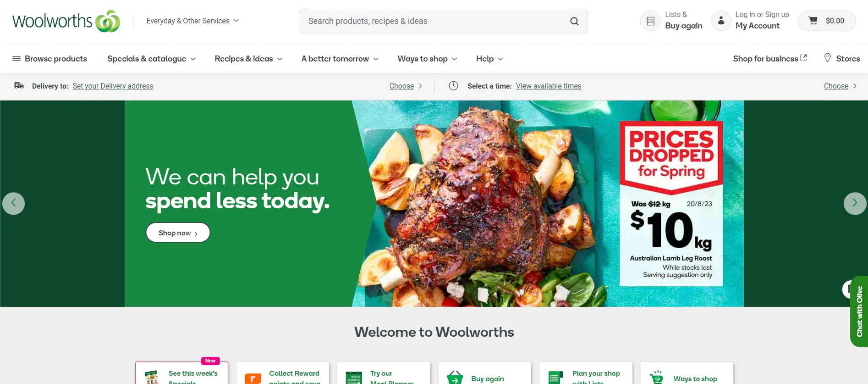Viewport: 868px width, 384px height.
Task: Click the View available times link
Action: coord(549,86)
